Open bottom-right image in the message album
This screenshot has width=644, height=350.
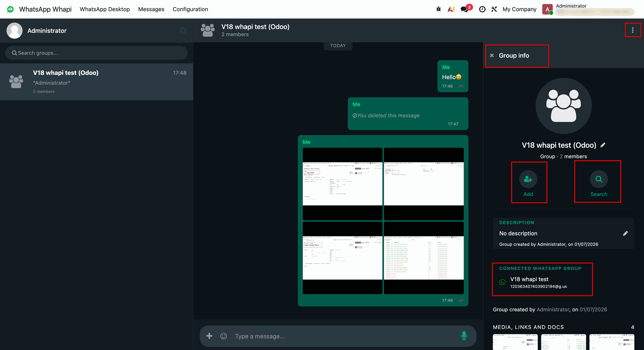424,258
